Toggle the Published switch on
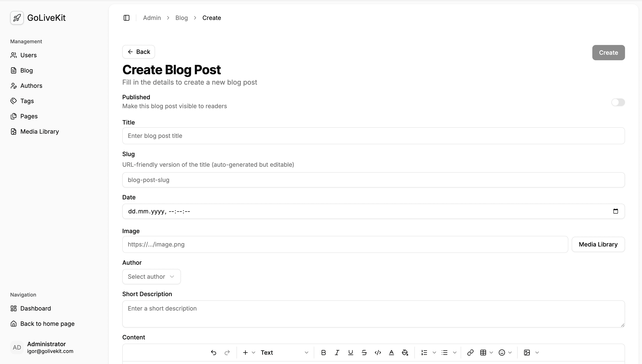Viewport: 642px width, 364px height. click(x=618, y=102)
